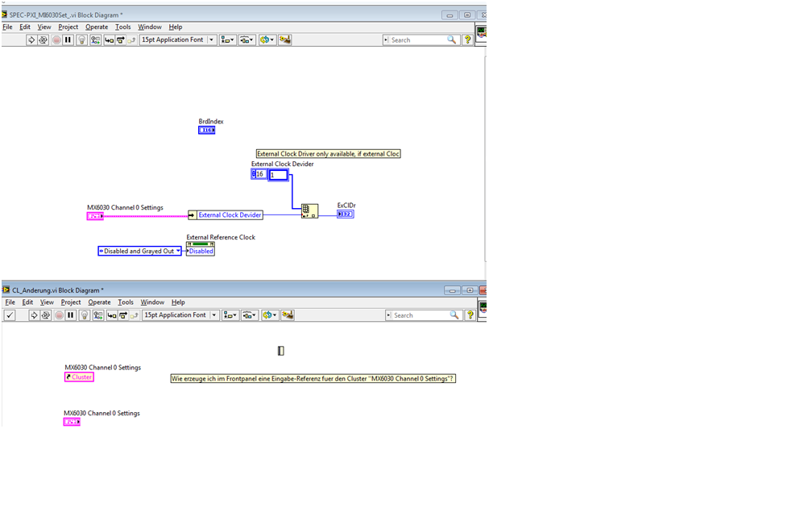Viewport: 812px width, 508px height.
Task: Toggle Retain Wire Values in CL_Anderung window
Action: (98, 315)
